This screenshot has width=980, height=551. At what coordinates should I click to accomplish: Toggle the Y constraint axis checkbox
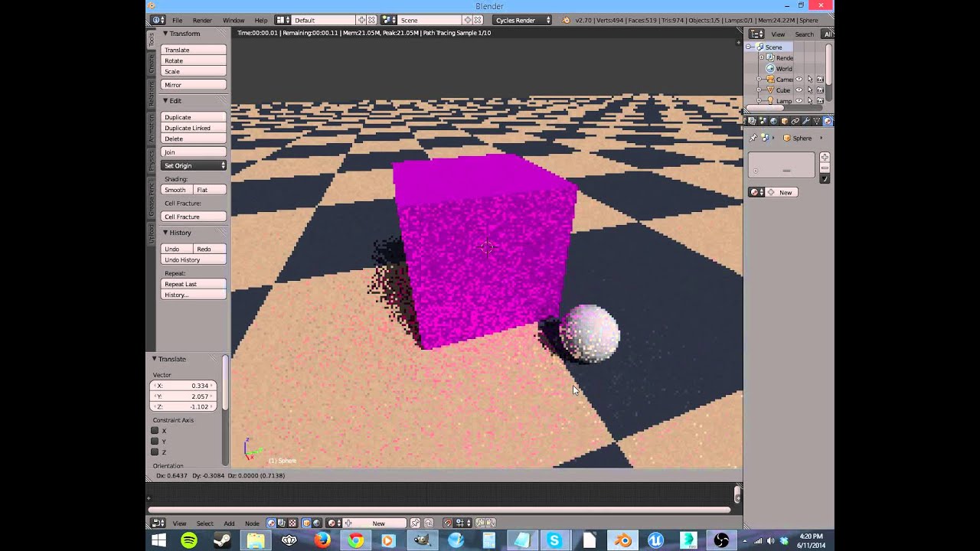click(x=155, y=442)
